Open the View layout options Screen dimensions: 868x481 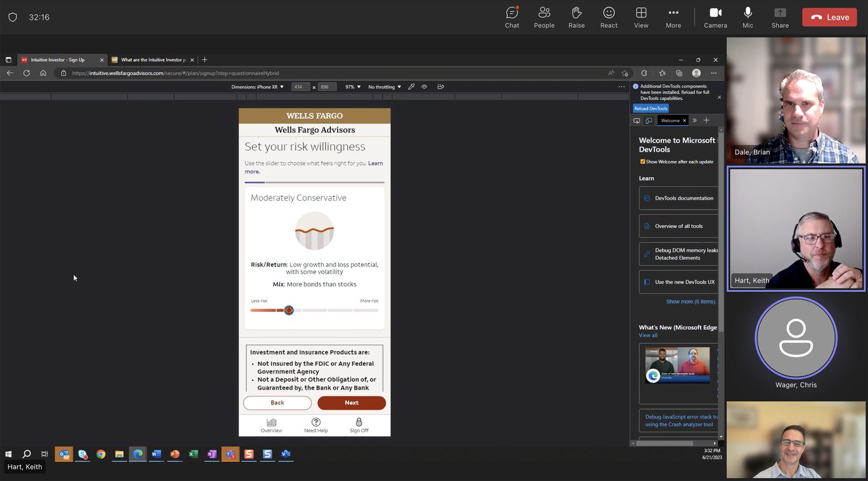click(641, 17)
